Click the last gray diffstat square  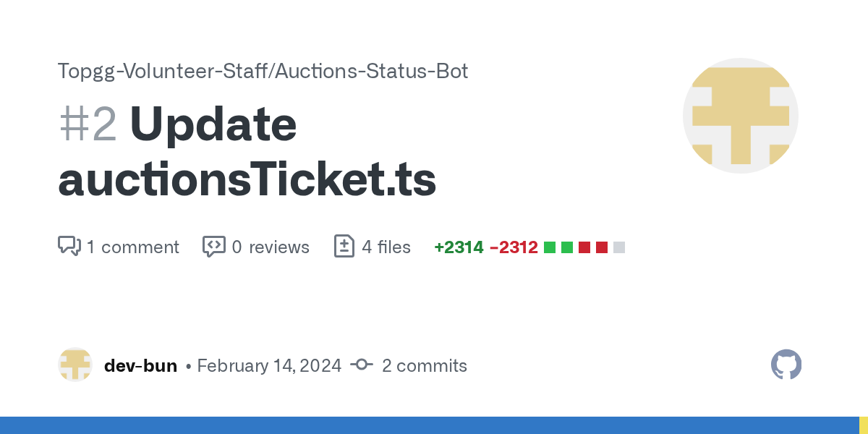[619, 247]
